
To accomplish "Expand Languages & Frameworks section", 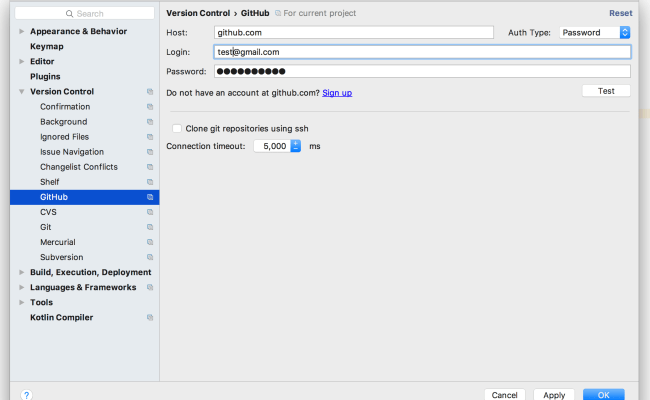I will [22, 287].
